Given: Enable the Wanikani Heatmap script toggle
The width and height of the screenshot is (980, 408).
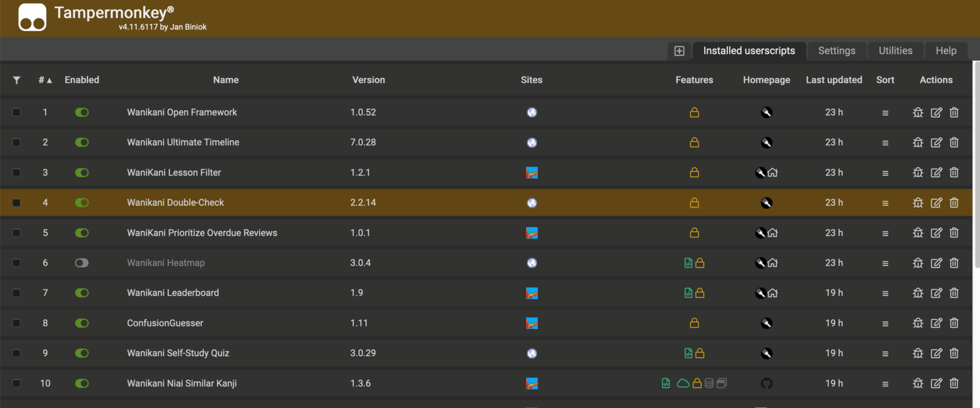Looking at the screenshot, I should [82, 263].
